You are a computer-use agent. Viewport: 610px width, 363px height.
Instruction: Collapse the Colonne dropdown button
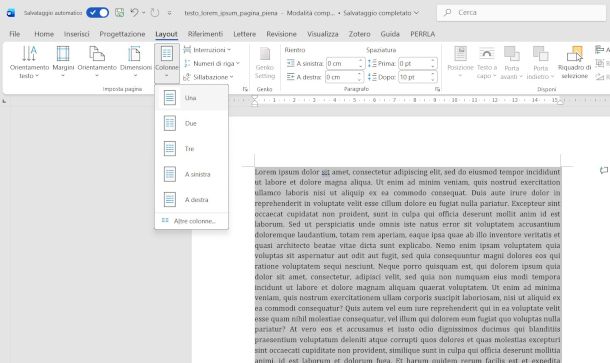[167, 63]
